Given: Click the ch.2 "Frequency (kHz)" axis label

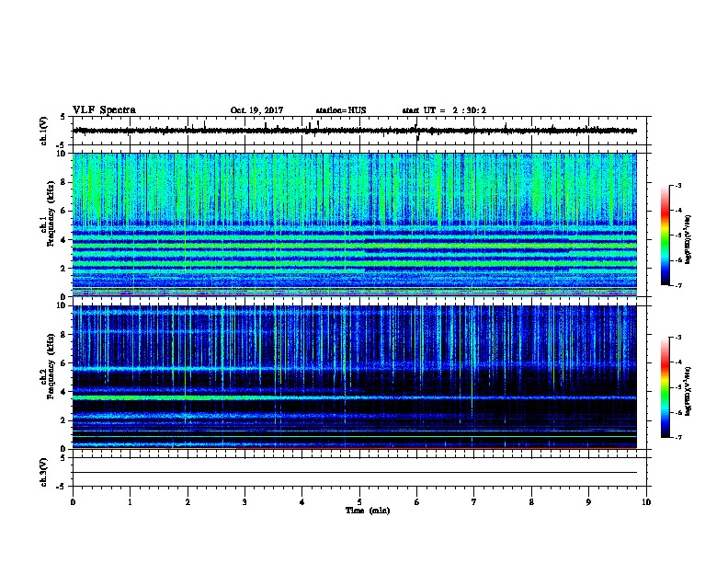Looking at the screenshot, I should 51,365.
